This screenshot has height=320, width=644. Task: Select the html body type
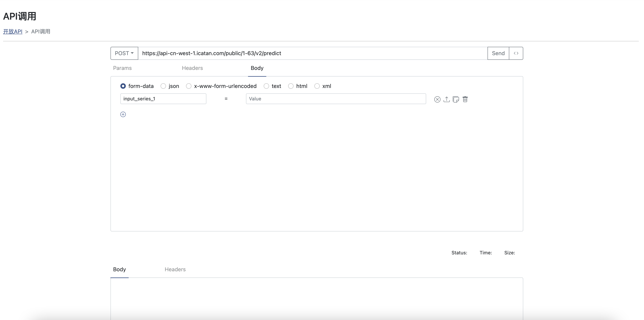coord(291,86)
